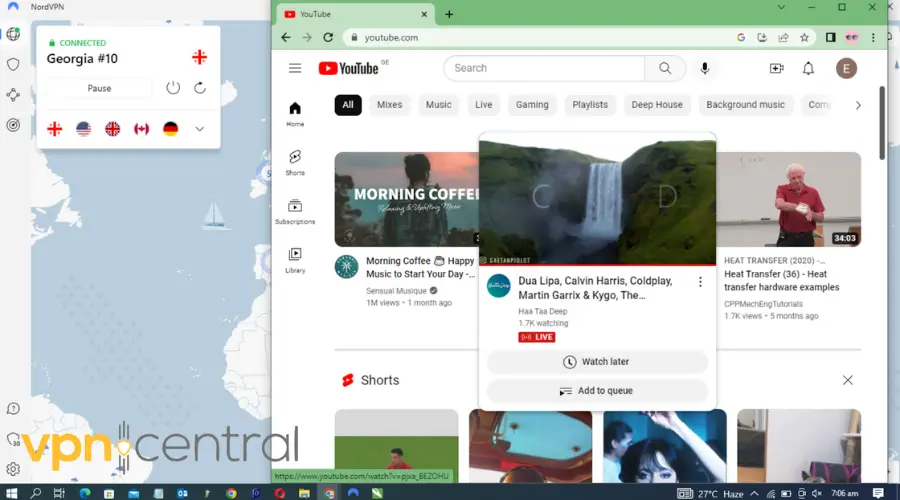The image size is (900, 500).
Task: Start voice search with the microphone icon
Action: [705, 68]
